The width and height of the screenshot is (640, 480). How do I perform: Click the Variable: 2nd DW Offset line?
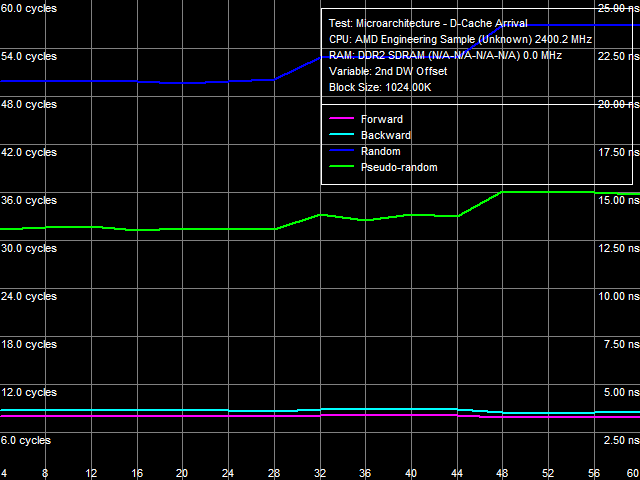pos(388,72)
